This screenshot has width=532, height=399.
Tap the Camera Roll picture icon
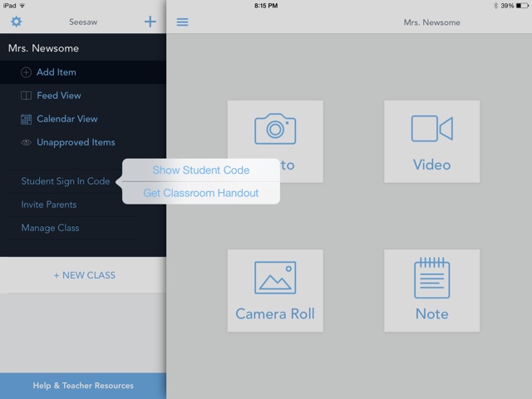click(275, 278)
